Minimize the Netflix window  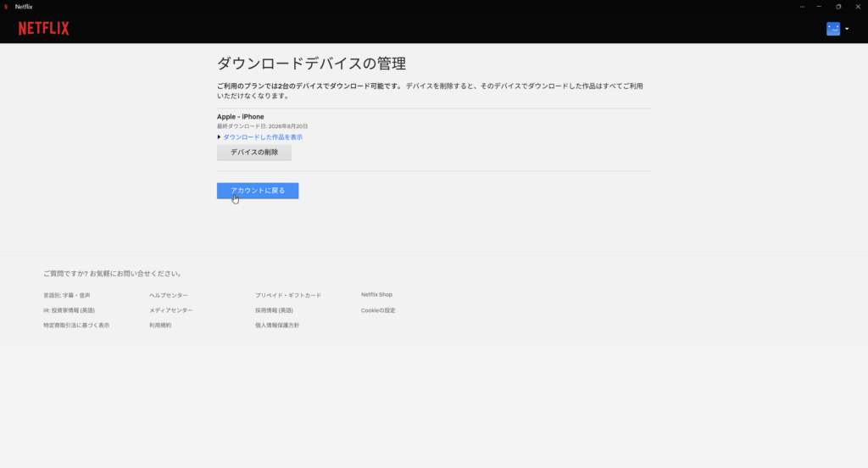pos(819,7)
